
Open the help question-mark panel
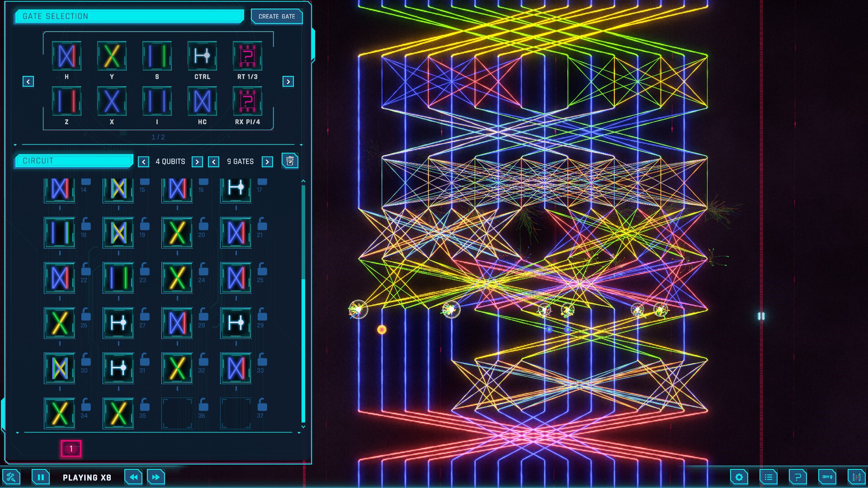pos(798,477)
